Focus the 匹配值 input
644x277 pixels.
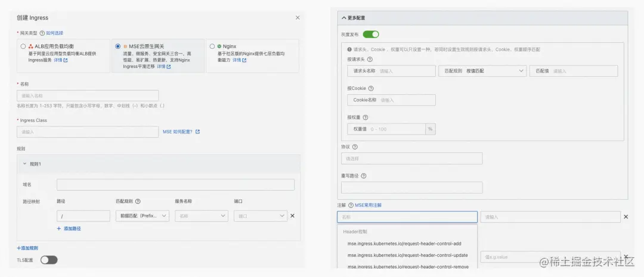click(x=574, y=71)
